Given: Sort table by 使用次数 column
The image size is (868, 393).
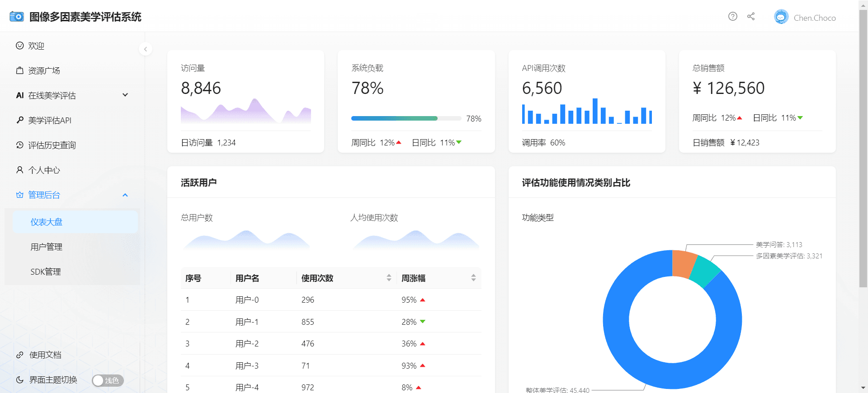Looking at the screenshot, I should pyautogui.click(x=389, y=278).
